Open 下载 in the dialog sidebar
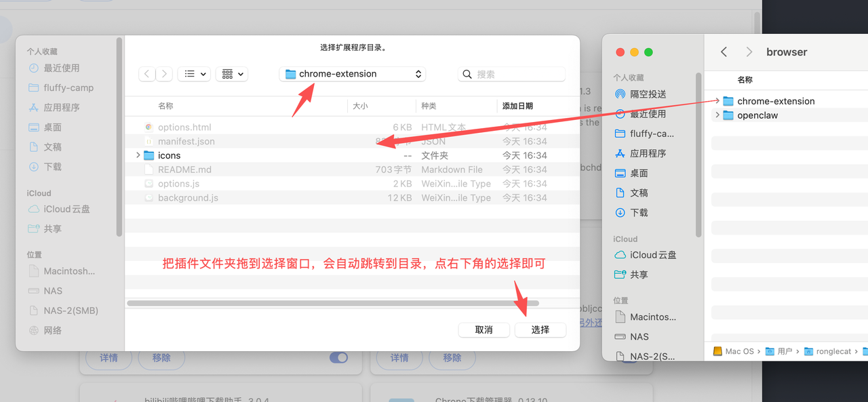Viewport: 868px width, 402px height. (52, 166)
